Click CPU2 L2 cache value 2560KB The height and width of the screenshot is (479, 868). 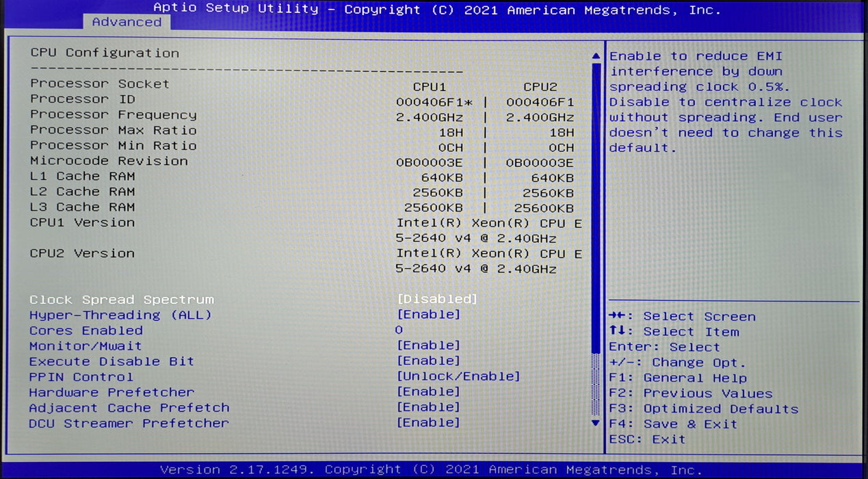pyautogui.click(x=549, y=194)
